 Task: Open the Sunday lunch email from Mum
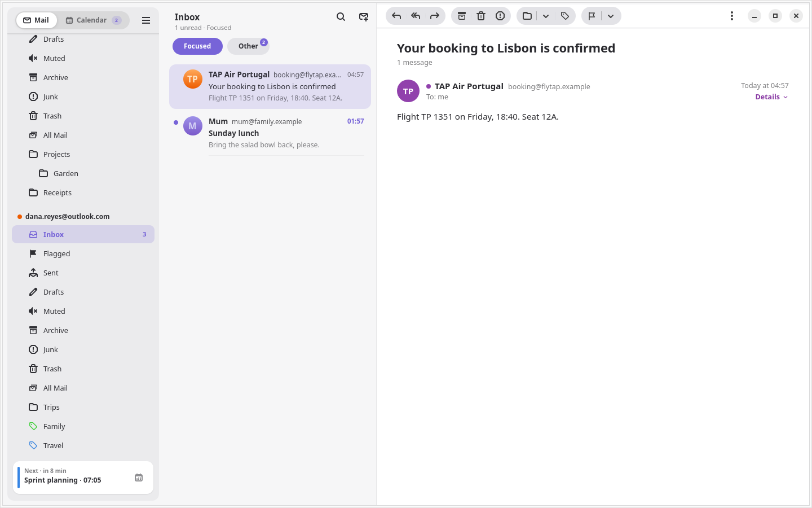coord(270,133)
